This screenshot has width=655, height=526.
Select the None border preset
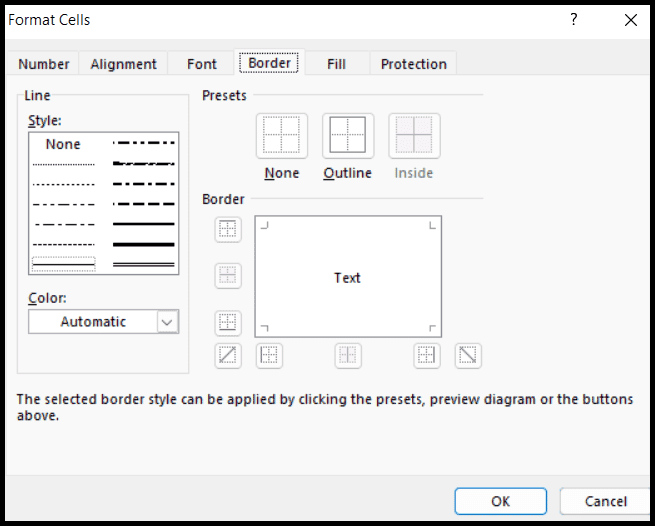click(282, 136)
